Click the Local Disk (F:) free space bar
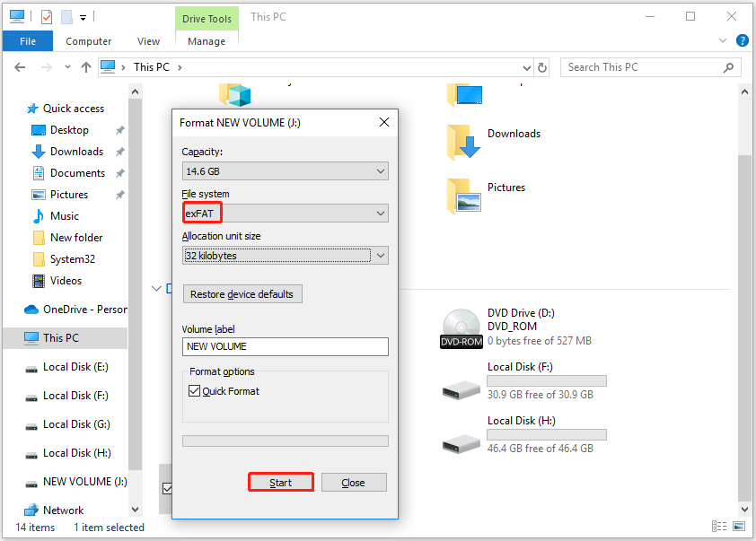756x541 pixels. click(547, 381)
